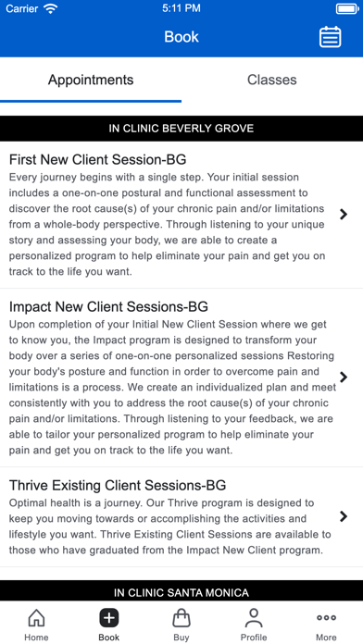Open the calendar schedule icon
The width and height of the screenshot is (363, 644).
tap(330, 37)
